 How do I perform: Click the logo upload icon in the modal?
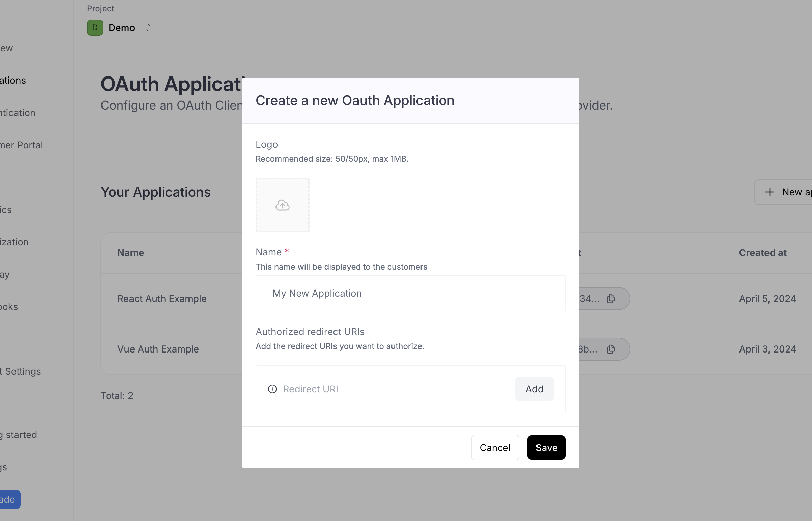(x=282, y=205)
